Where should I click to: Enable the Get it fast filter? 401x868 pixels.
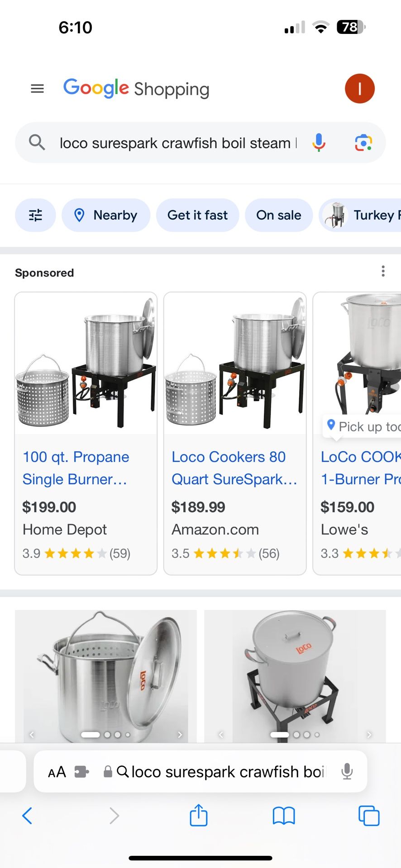tap(197, 215)
